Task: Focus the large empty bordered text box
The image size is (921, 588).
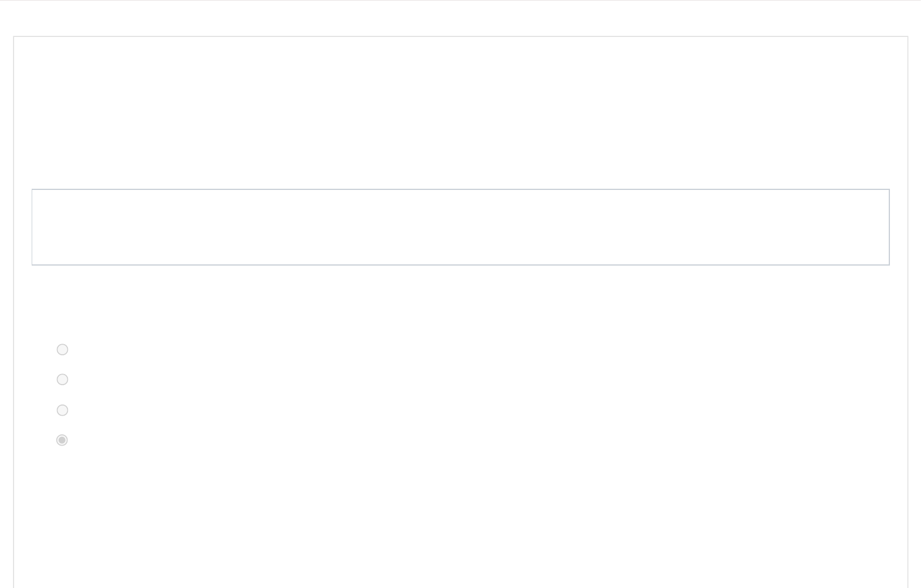Action: click(x=460, y=227)
